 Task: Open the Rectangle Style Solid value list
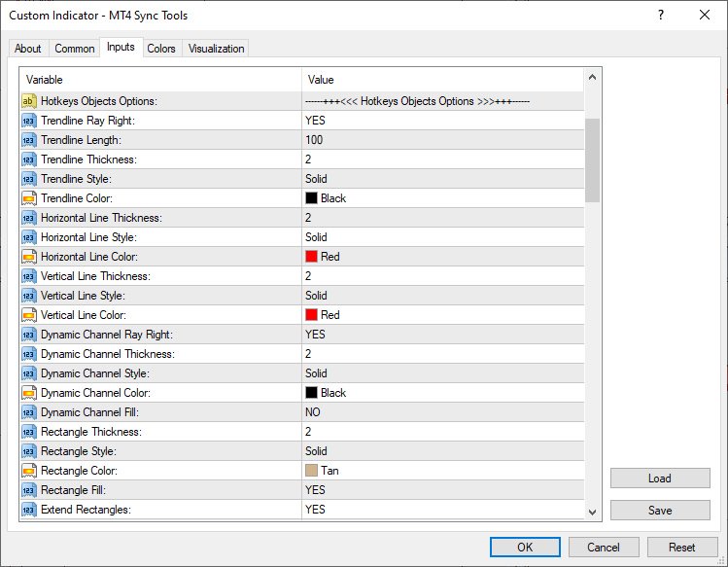316,451
